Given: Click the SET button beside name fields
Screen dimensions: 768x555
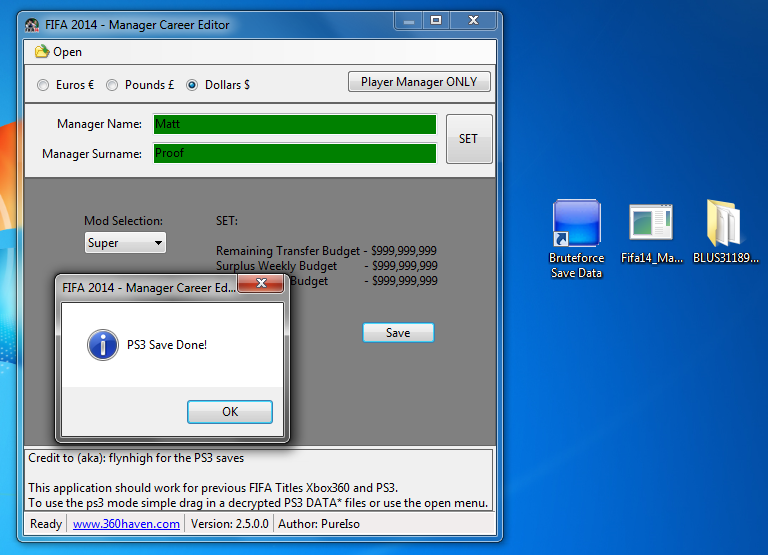Looking at the screenshot, I should [469, 139].
